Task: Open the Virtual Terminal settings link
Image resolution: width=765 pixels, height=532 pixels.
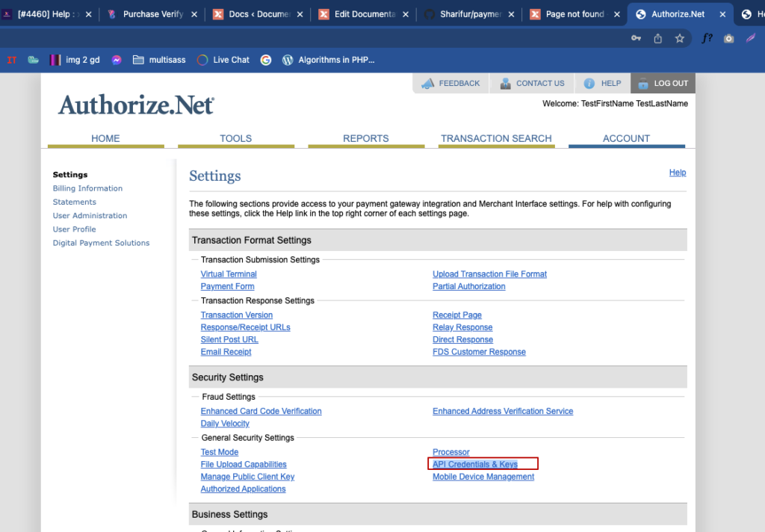Action: click(229, 274)
